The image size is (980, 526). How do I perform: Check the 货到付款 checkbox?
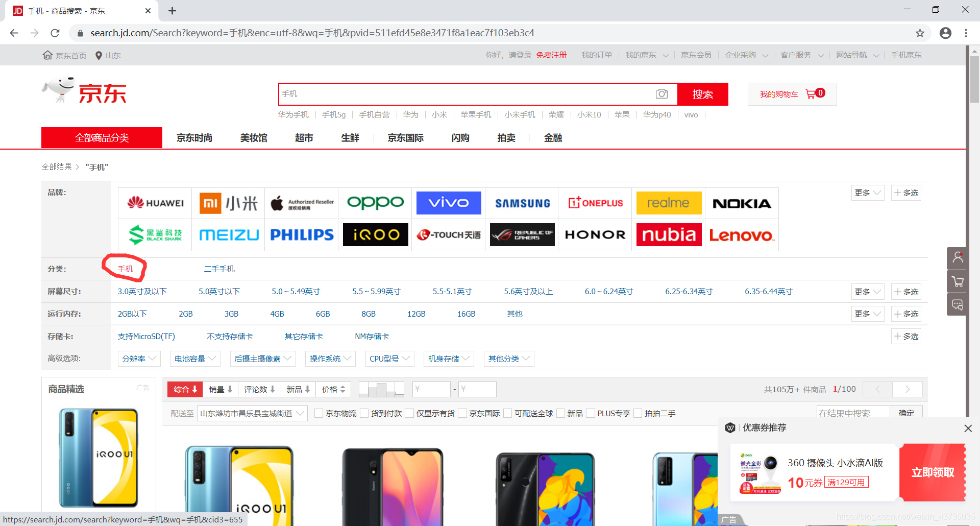click(x=364, y=413)
